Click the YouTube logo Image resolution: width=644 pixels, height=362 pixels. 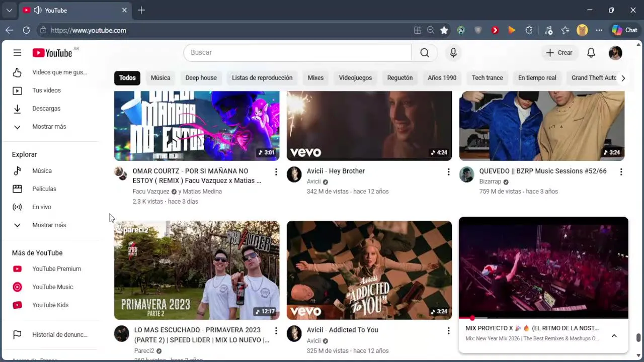coord(52,53)
